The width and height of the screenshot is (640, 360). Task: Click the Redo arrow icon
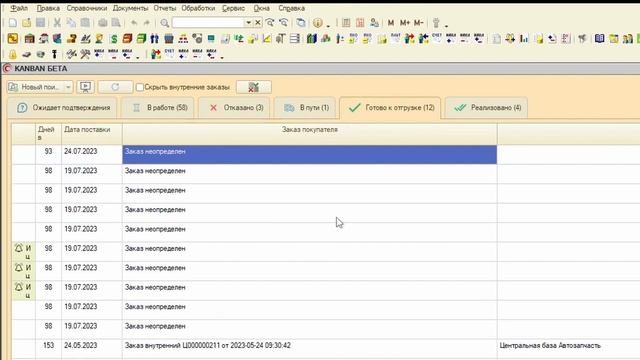tap(147, 23)
